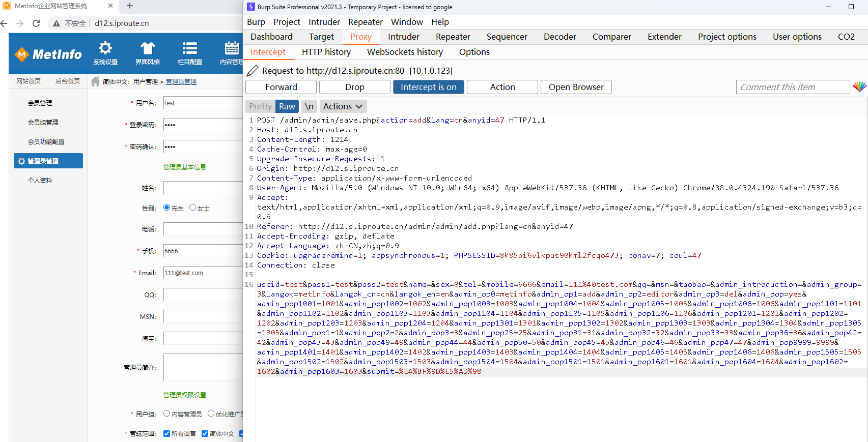Viewport: 868px width, 442px height.
Task: Open the Repeater tab
Action: tap(453, 37)
